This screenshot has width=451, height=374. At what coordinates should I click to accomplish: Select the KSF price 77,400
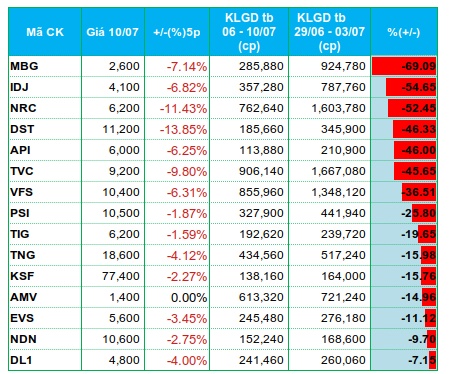pos(121,276)
